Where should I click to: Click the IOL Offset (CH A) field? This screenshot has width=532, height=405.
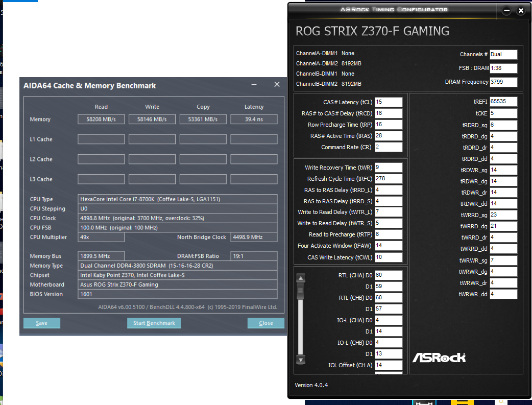[x=389, y=365]
